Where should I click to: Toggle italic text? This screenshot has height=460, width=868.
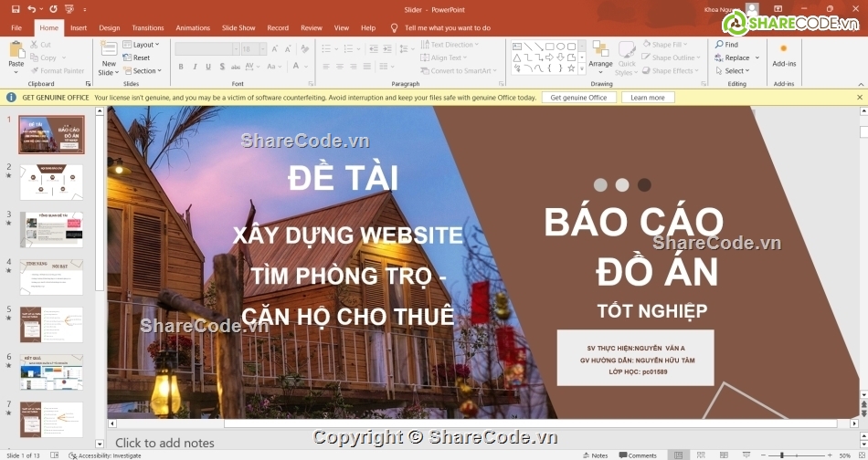[x=195, y=67]
